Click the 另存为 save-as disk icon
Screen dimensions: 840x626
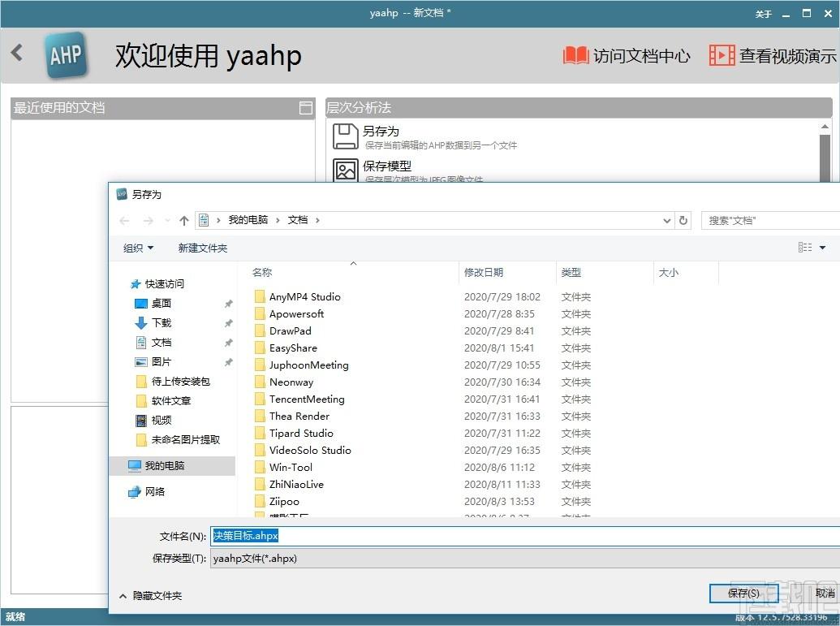(x=346, y=136)
